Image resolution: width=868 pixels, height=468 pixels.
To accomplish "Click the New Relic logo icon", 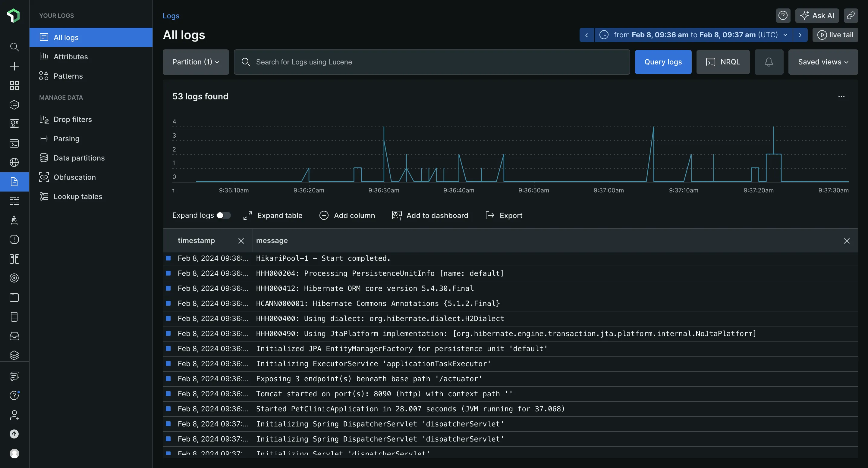I will (x=14, y=15).
